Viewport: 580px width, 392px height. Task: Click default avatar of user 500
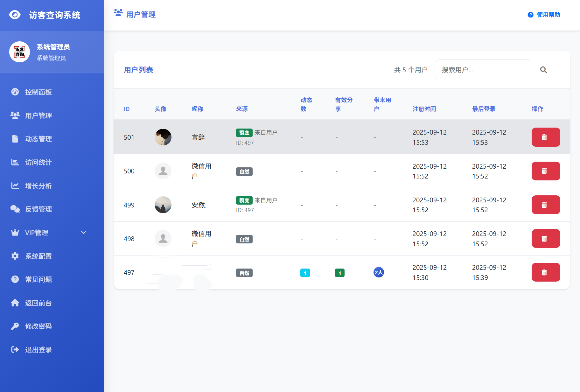[163, 171]
